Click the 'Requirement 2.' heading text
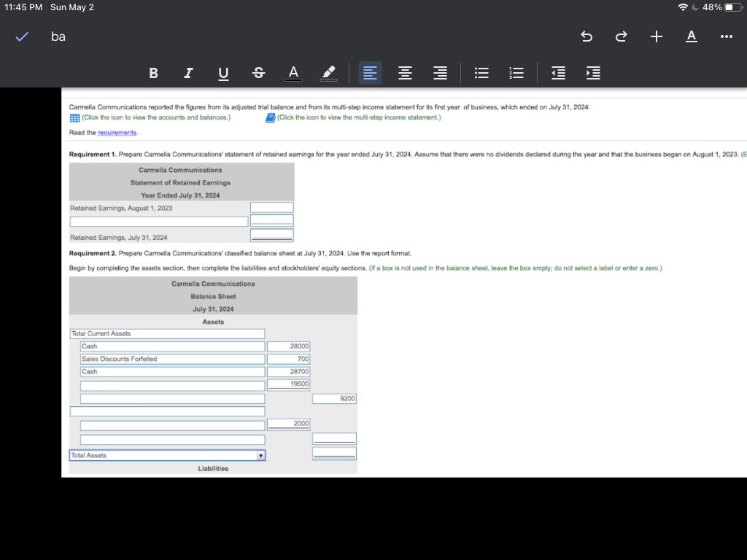The width and height of the screenshot is (747, 560). pyautogui.click(x=93, y=253)
